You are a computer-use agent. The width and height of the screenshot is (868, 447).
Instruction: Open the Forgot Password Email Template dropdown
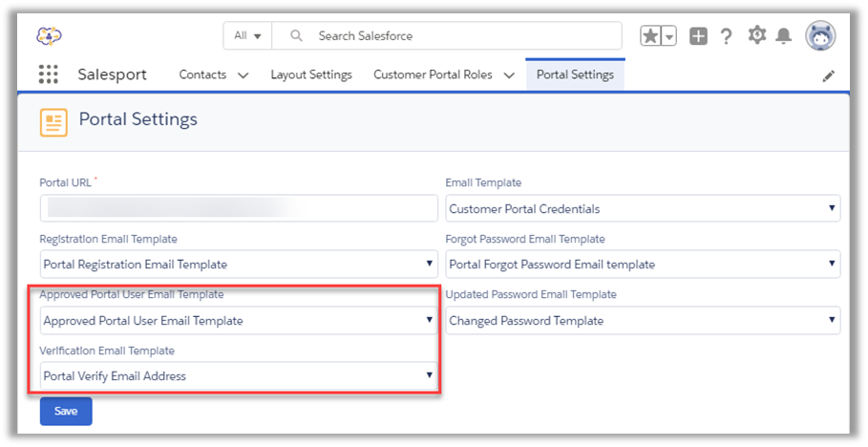point(643,264)
